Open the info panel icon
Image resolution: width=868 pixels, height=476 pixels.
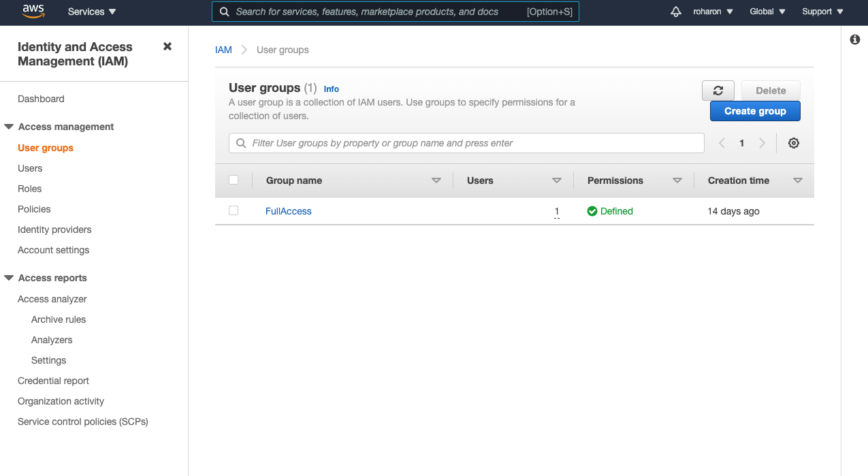pyautogui.click(x=855, y=39)
